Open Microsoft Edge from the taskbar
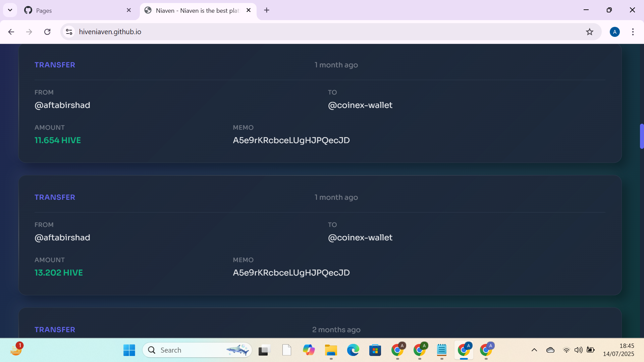Viewport: 644px width, 362px height. point(353,350)
